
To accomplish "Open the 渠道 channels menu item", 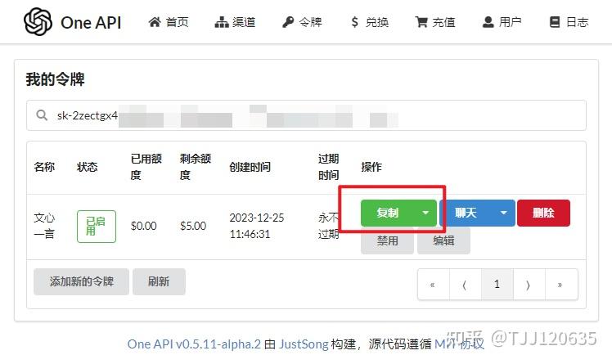I will 235,22.
